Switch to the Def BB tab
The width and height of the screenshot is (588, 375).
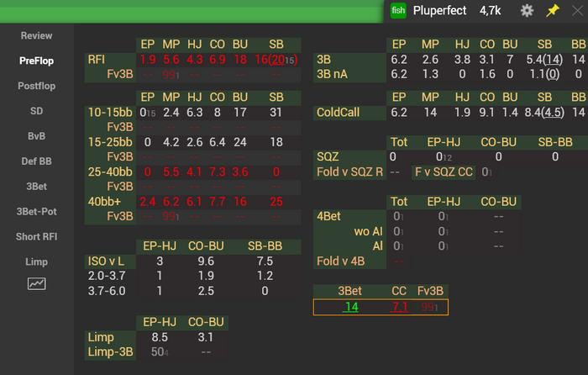click(36, 161)
